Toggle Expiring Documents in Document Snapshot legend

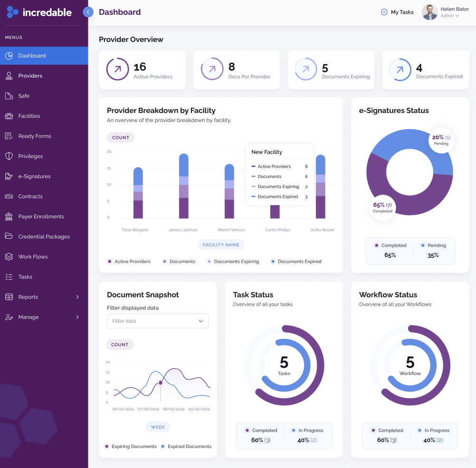point(131,446)
